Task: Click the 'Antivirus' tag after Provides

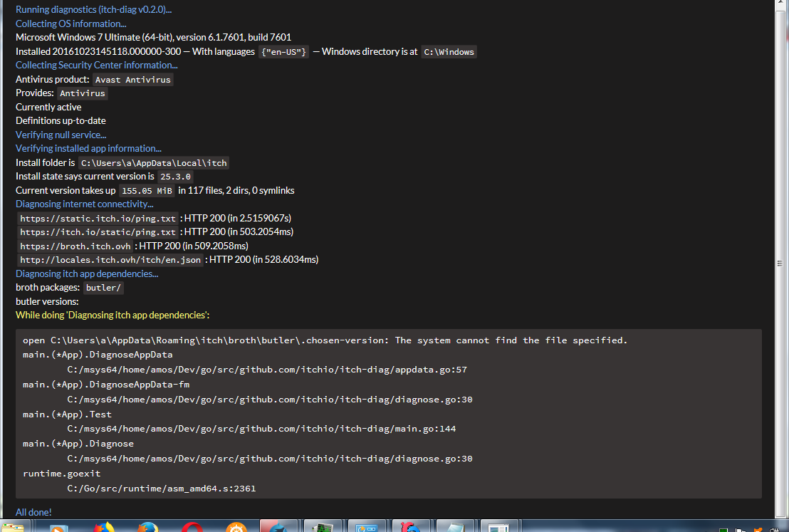Action: (83, 93)
